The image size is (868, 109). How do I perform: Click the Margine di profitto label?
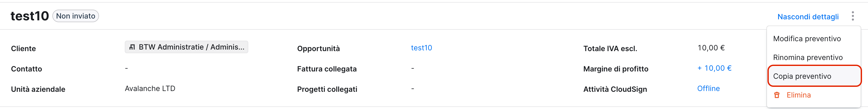coord(616,69)
